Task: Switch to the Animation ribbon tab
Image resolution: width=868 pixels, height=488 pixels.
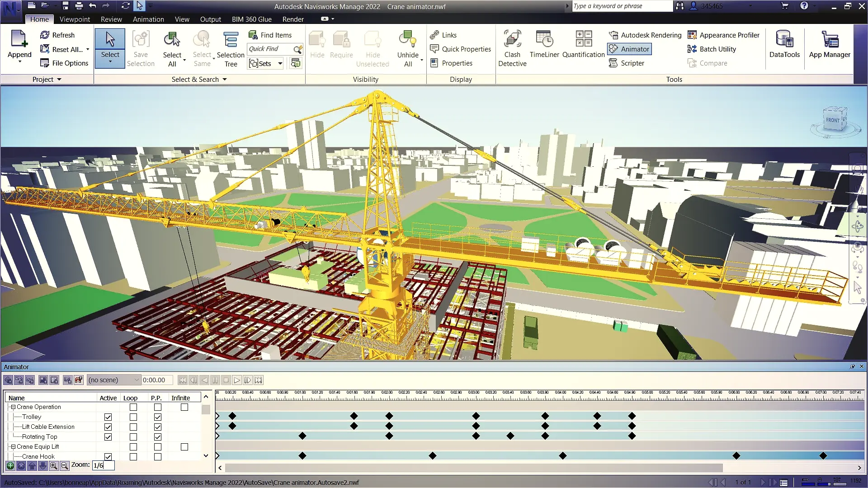Action: pos(148,19)
